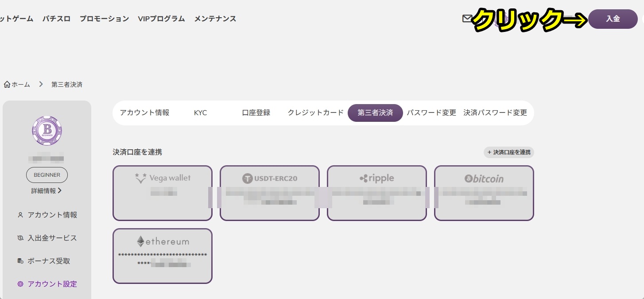
Task: Click the Vega wallet logo icon
Action: coord(140,178)
